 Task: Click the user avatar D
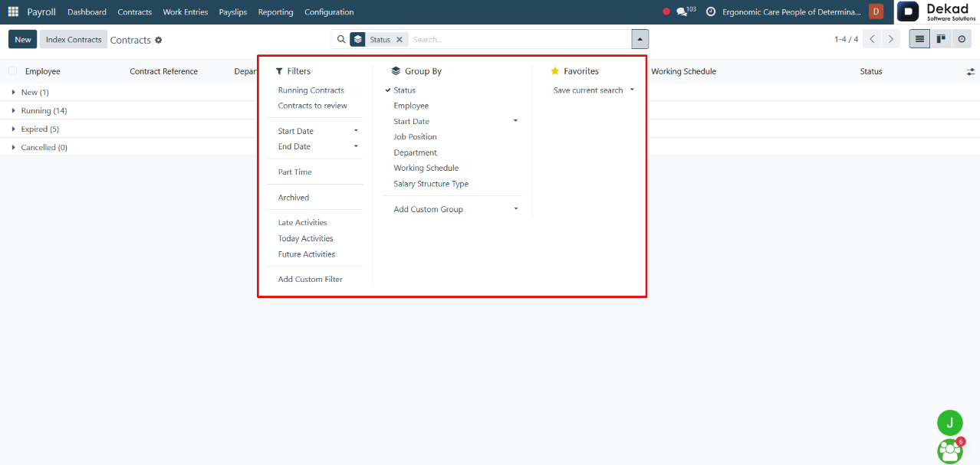(x=876, y=11)
